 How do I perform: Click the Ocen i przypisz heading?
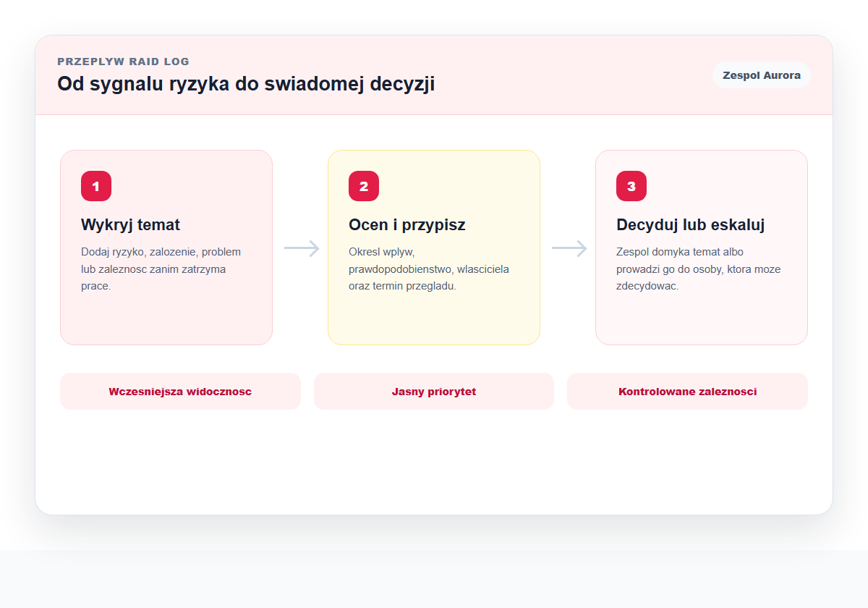(407, 224)
